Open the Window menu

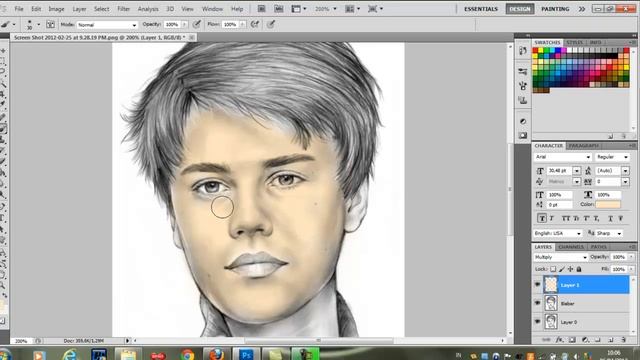tap(212, 9)
